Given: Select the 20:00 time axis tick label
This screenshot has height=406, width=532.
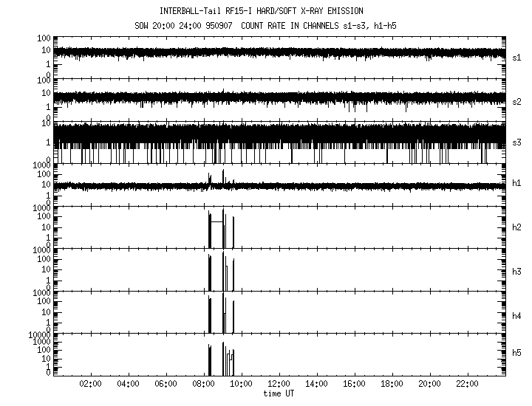Looking at the screenshot, I should click(x=431, y=385).
